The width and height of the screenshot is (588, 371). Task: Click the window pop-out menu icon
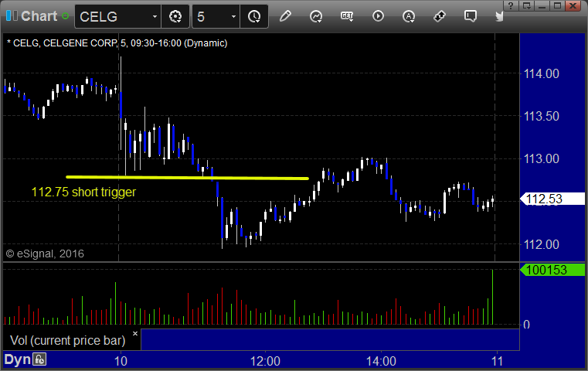(526, 5)
